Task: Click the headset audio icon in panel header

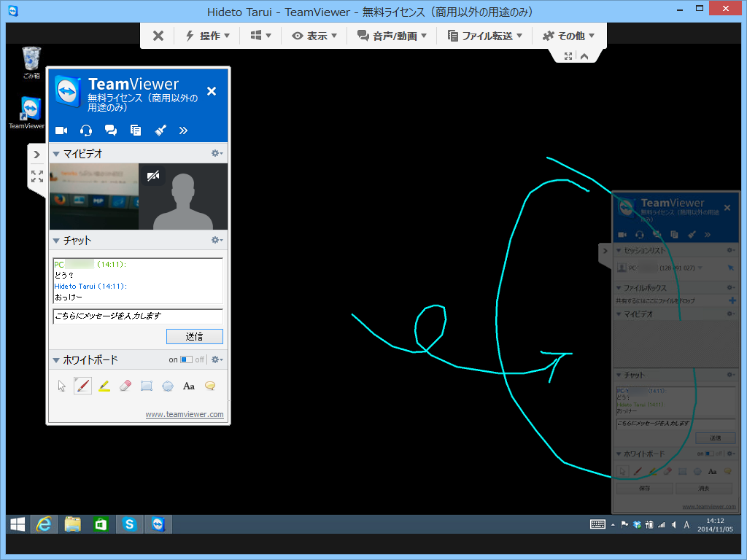Action: pos(86,131)
